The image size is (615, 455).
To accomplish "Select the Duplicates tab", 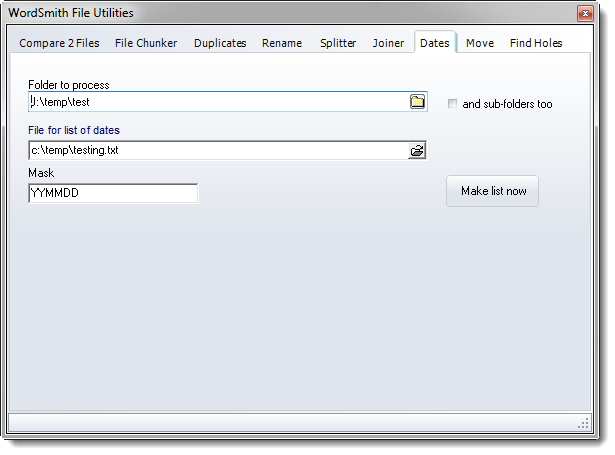I will [220, 43].
